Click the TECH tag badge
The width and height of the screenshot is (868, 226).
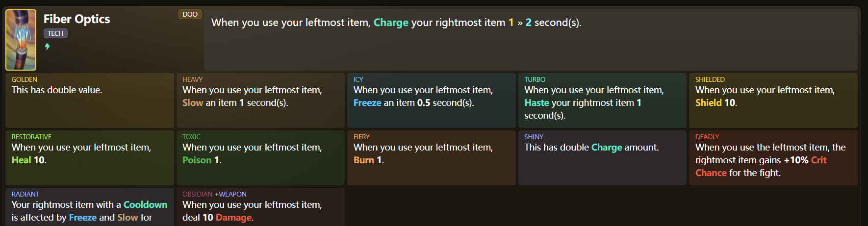click(55, 33)
